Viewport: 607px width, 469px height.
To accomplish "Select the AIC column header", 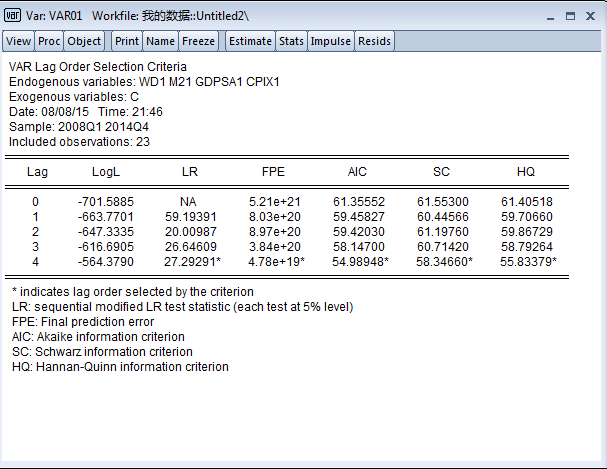I will tap(357, 172).
